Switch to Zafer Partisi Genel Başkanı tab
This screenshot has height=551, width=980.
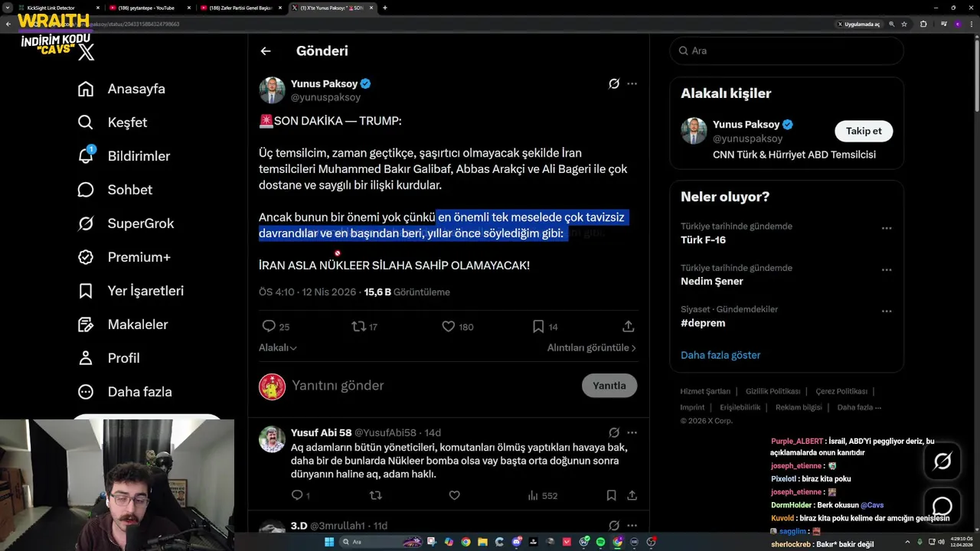pos(240,8)
